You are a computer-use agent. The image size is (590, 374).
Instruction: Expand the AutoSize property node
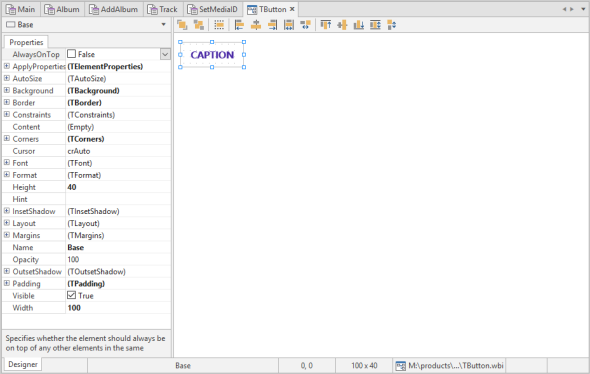click(x=7, y=78)
